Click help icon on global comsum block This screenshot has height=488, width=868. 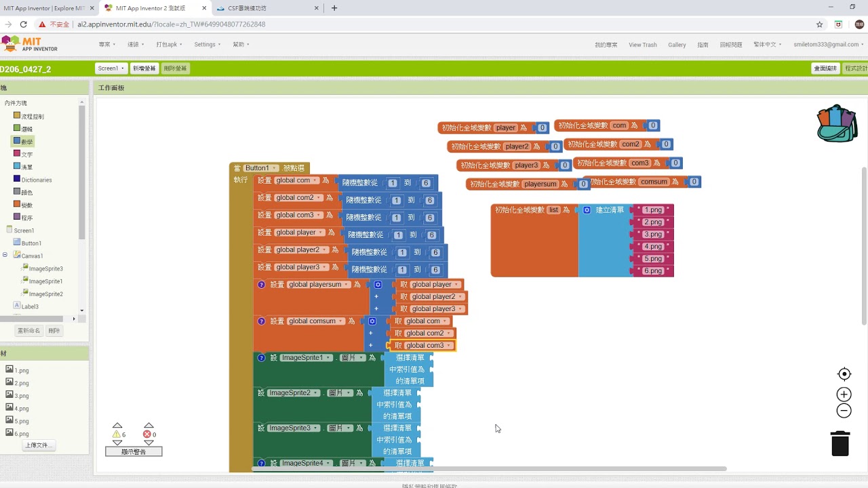point(261,321)
